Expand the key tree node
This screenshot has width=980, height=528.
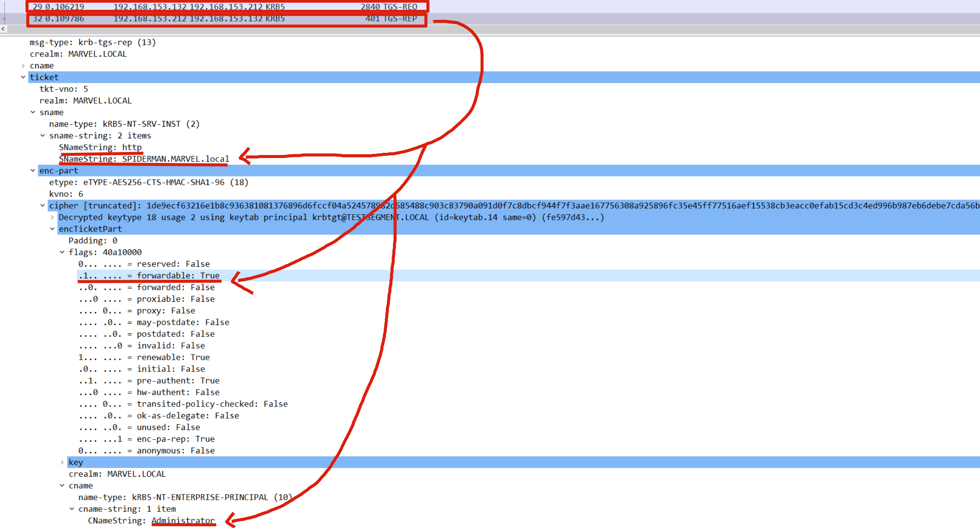[x=62, y=462]
